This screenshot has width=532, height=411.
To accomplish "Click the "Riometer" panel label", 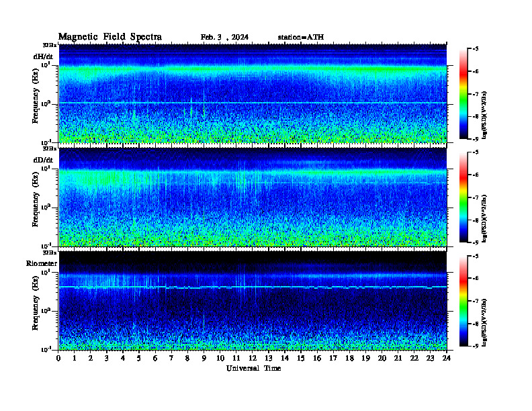I will [42, 263].
